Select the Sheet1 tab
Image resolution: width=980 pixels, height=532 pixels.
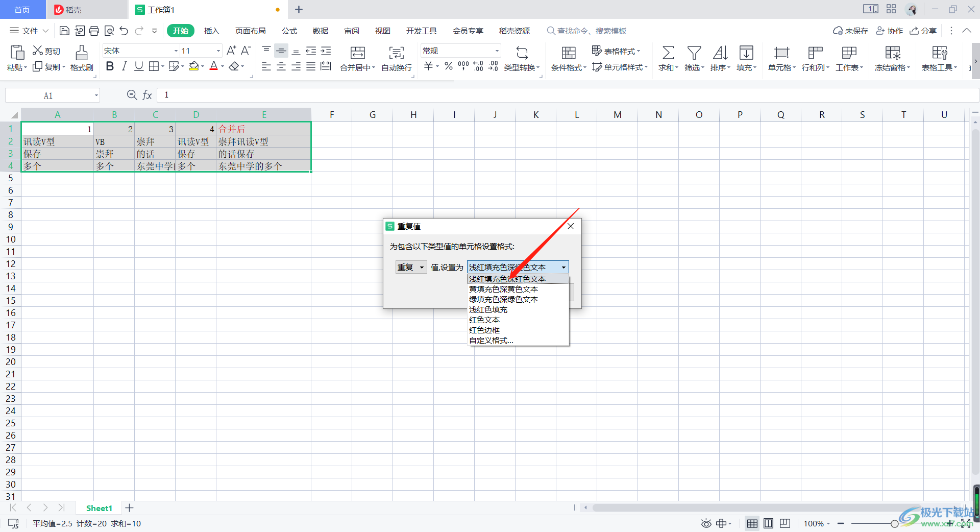99,508
